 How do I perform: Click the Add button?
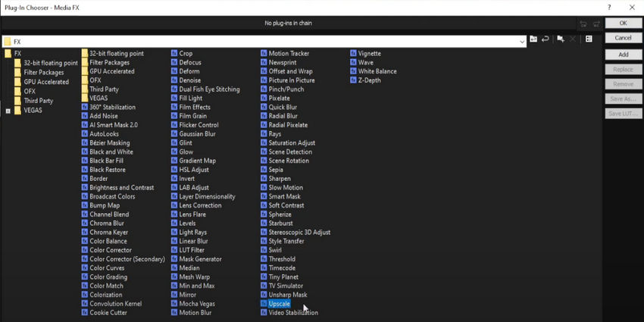click(x=623, y=55)
